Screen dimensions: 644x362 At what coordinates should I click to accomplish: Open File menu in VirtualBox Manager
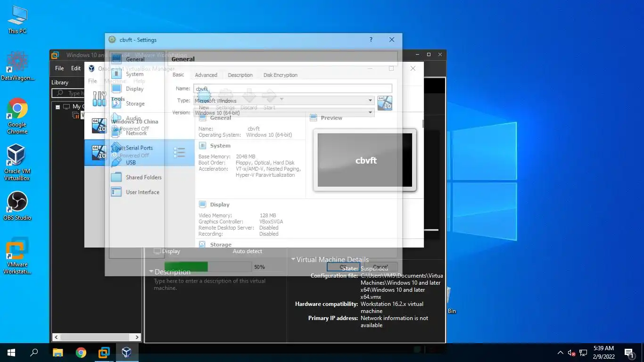(x=92, y=81)
